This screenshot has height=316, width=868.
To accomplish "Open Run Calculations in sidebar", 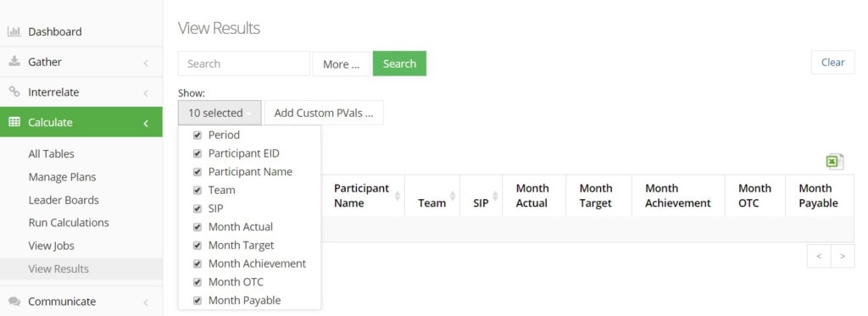I will coord(69,223).
